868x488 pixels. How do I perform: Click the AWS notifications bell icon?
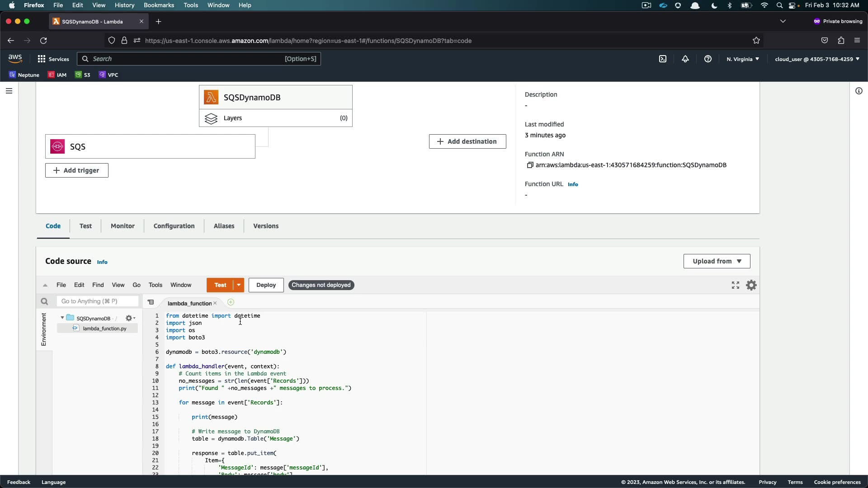[685, 59]
